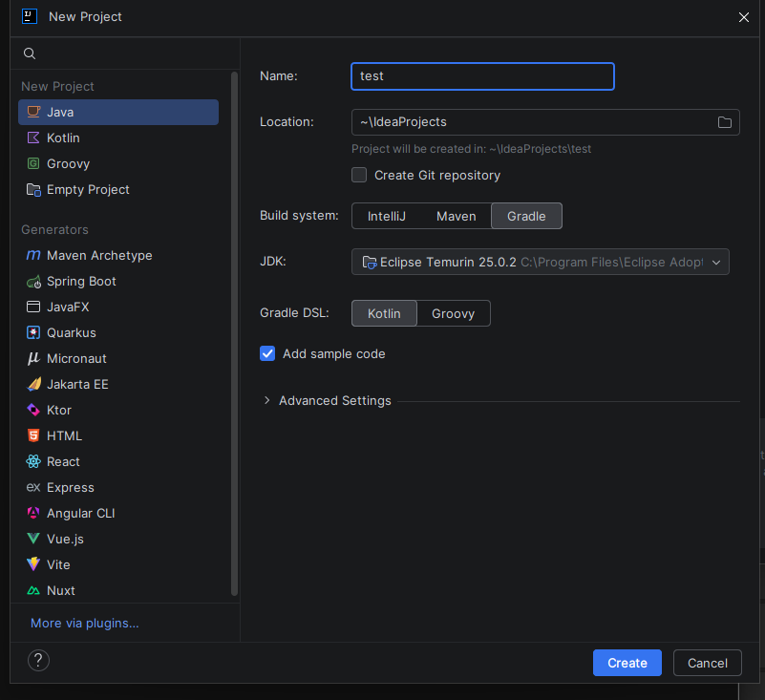Expand Advanced Settings section
Viewport: 765px width, 700px height.
click(x=266, y=401)
